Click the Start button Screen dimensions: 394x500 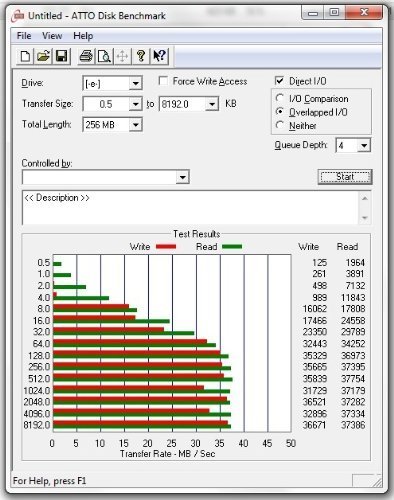pyautogui.click(x=345, y=177)
